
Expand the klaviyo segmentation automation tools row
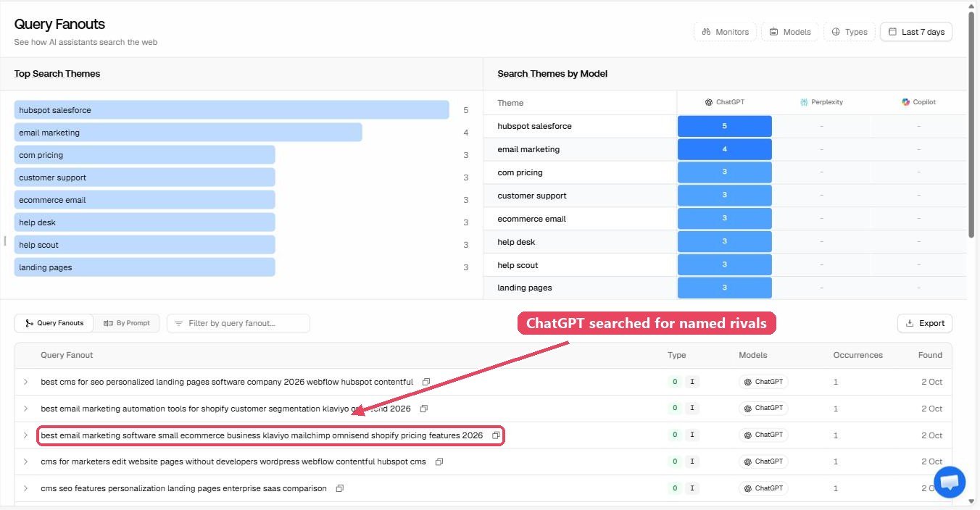point(25,409)
